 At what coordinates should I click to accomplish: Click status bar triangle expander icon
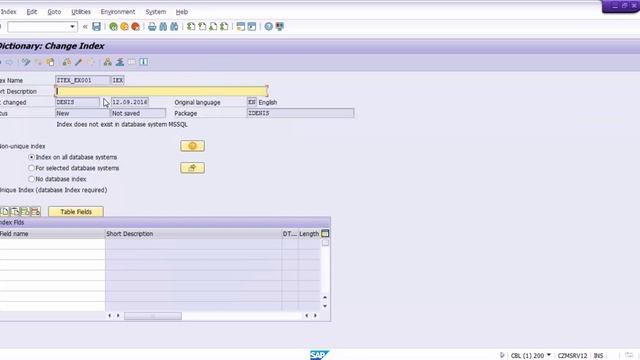pos(502,356)
